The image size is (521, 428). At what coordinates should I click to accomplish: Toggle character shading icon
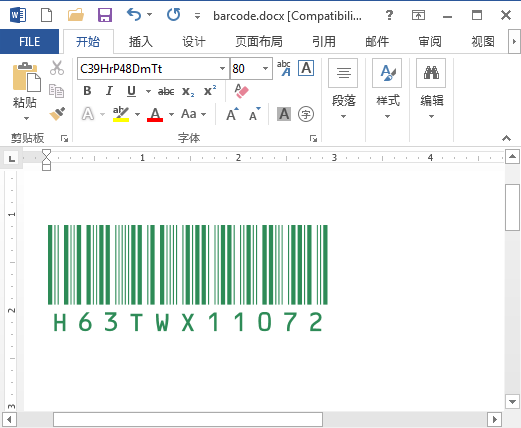284,114
